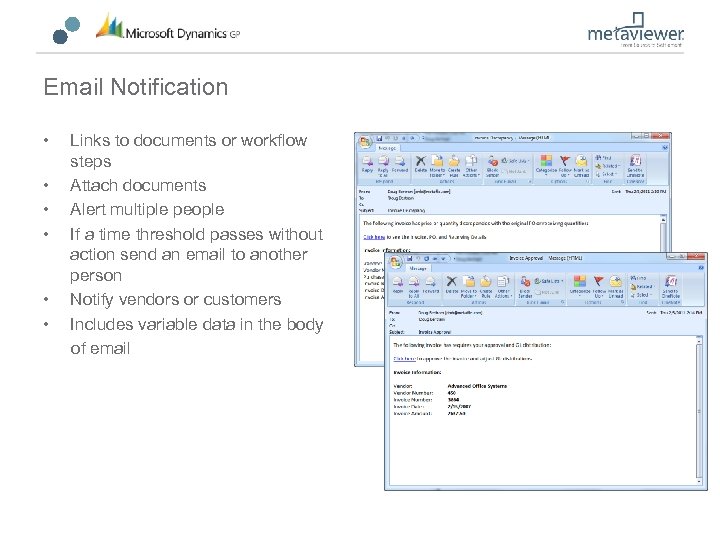Follow 'Click here' link in Invoice Approval email
Screen dimensions: 720x540
[405, 359]
